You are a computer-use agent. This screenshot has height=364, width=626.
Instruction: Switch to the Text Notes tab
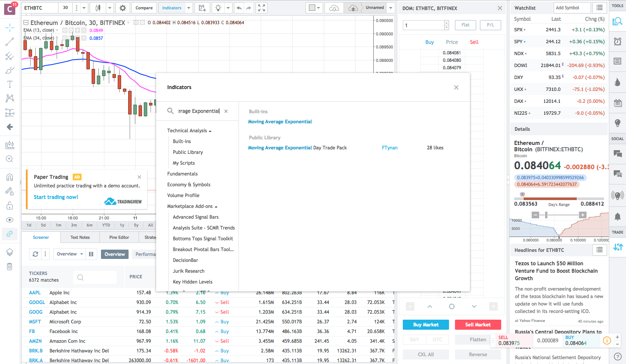[80, 237]
